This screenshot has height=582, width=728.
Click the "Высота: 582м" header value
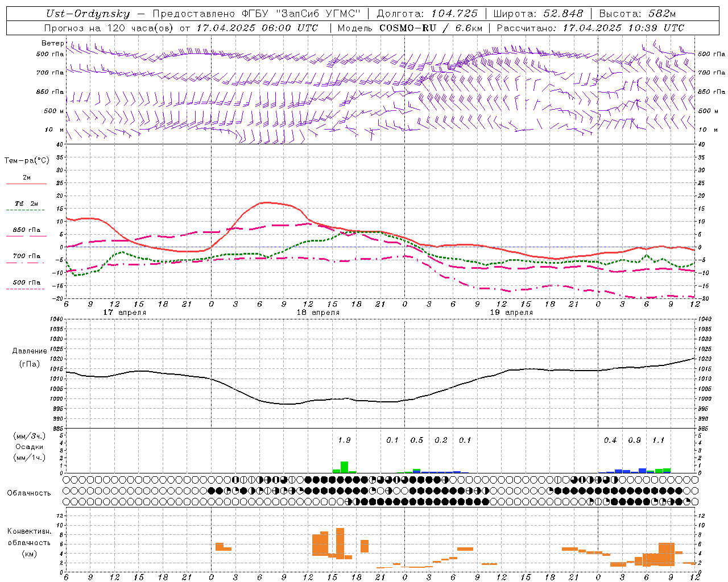click(638, 14)
